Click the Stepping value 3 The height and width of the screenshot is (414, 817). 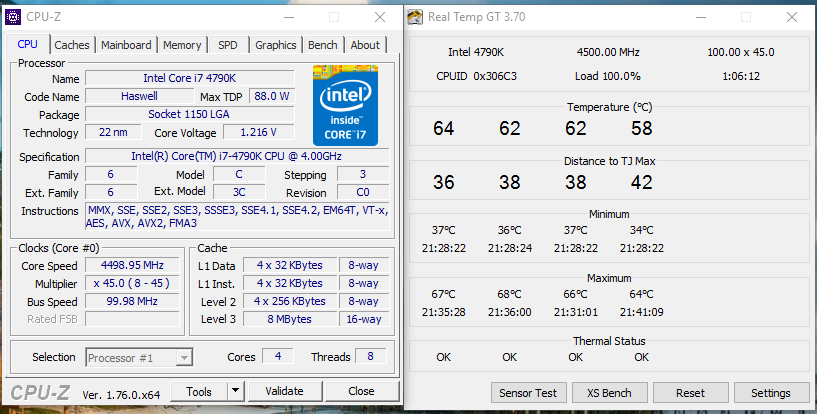363,174
